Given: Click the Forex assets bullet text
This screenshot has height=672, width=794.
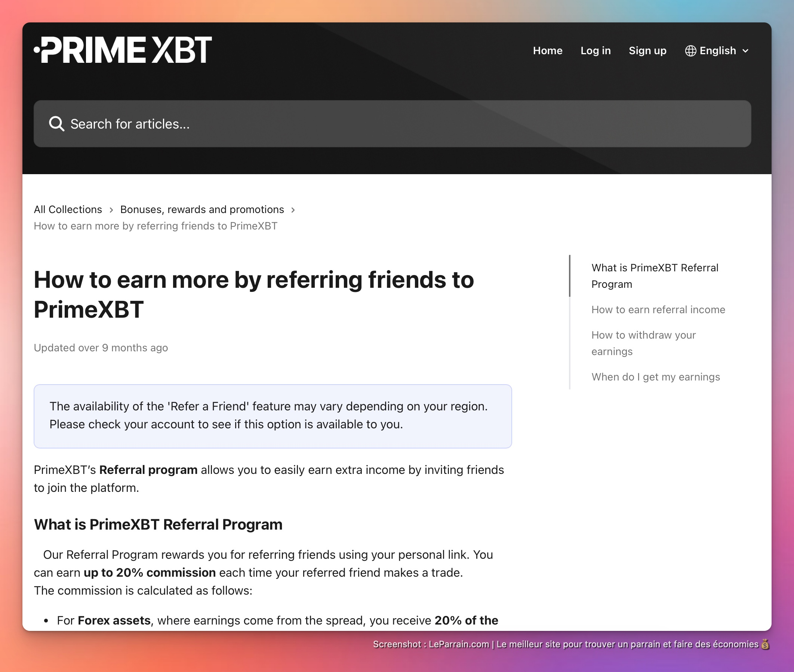Looking at the screenshot, I should tap(114, 620).
